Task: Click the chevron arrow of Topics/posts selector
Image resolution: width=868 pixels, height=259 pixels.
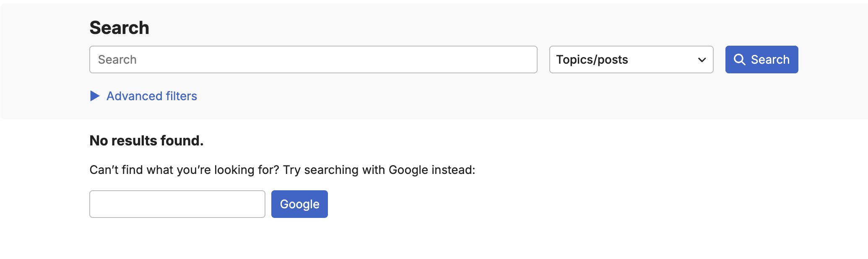Action: tap(702, 60)
